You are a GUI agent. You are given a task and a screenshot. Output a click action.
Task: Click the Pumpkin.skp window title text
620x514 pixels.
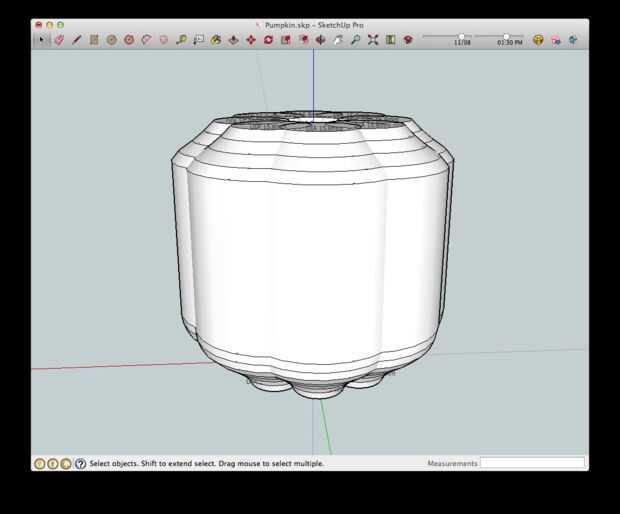(314, 25)
